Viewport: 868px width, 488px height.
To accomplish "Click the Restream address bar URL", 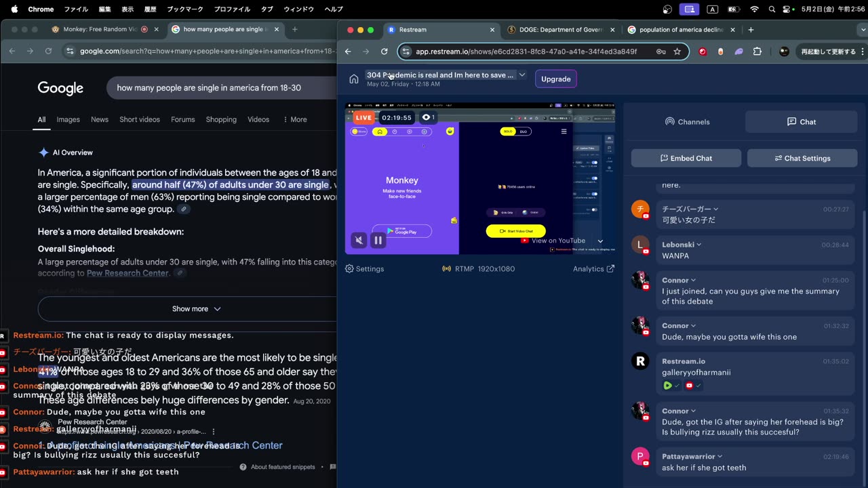I will pos(526,52).
